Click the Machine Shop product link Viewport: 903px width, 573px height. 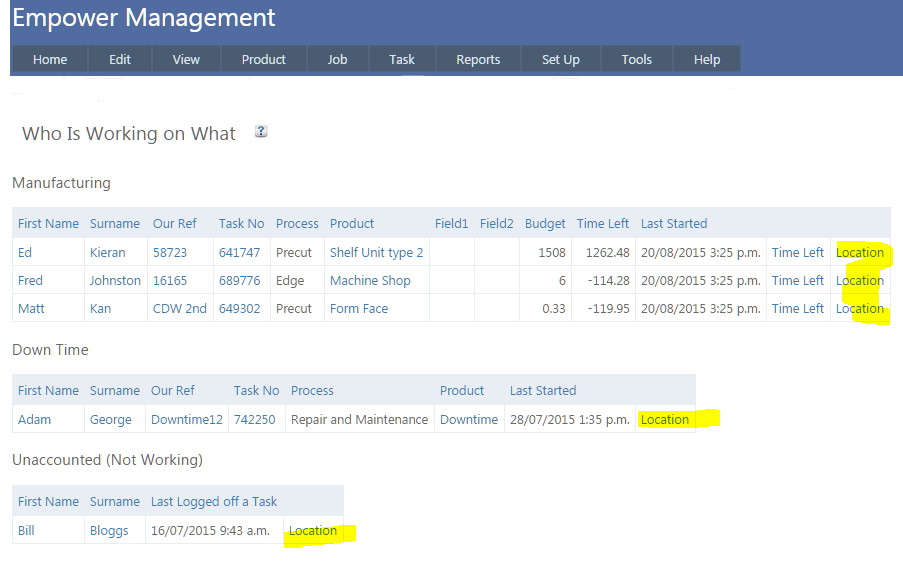[x=370, y=280]
